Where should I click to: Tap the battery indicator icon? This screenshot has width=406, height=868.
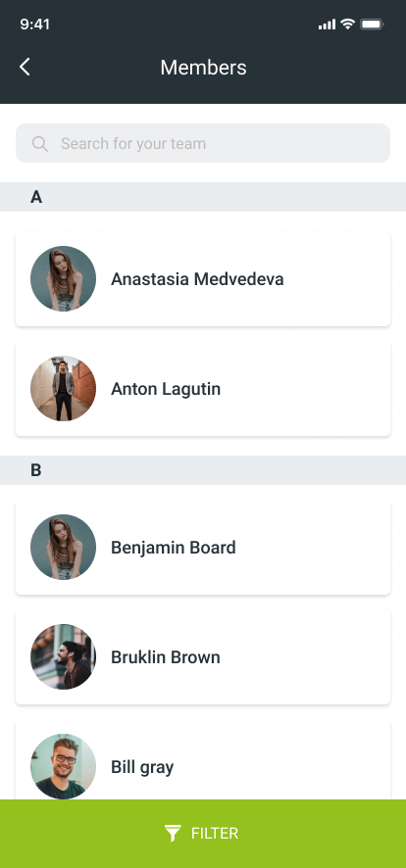point(373,24)
